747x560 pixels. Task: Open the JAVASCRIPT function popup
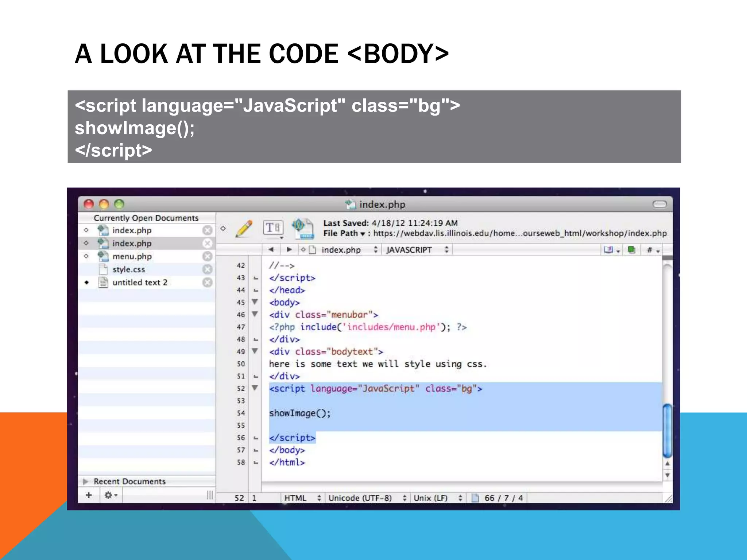(417, 250)
